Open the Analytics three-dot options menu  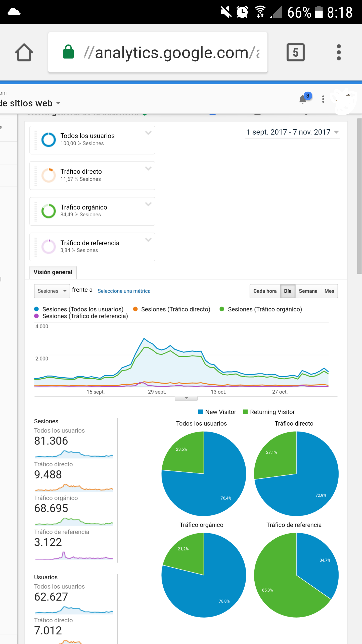[x=323, y=99]
